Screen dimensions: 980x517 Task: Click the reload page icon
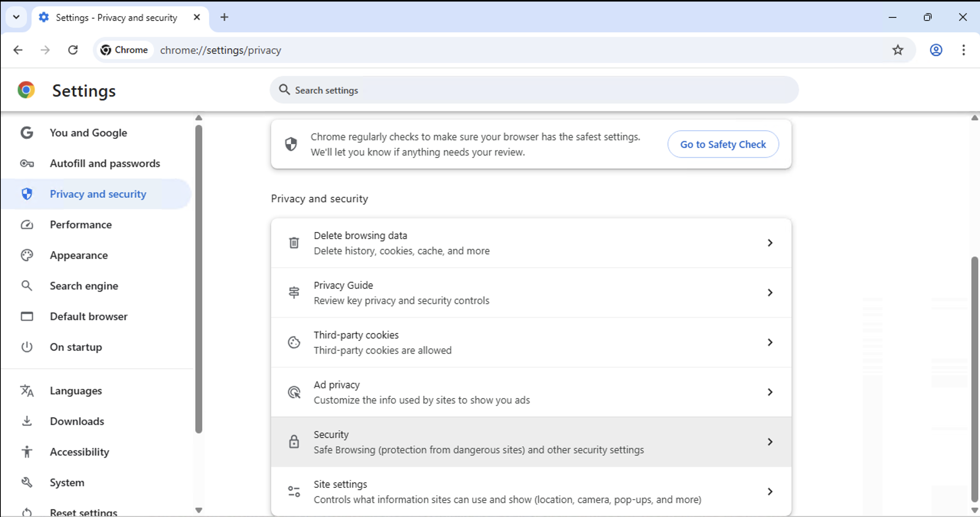coord(73,50)
